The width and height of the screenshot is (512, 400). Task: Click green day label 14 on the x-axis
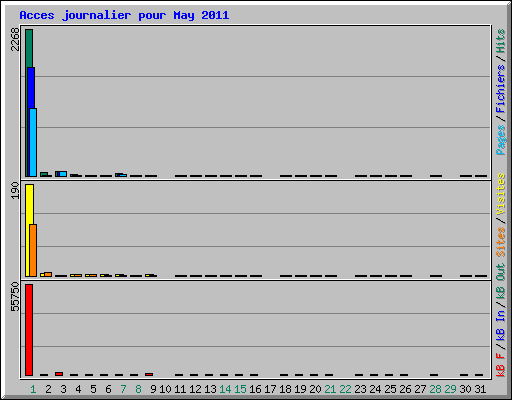[225, 389]
